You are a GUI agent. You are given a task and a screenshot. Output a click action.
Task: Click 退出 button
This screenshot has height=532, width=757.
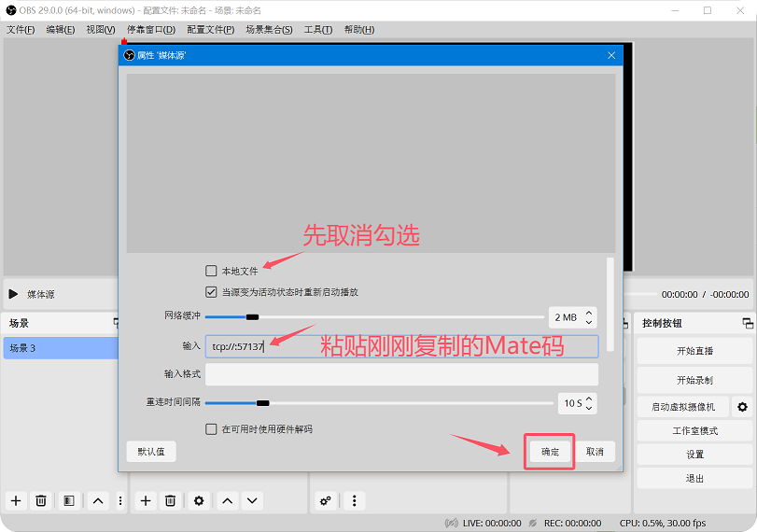(694, 479)
